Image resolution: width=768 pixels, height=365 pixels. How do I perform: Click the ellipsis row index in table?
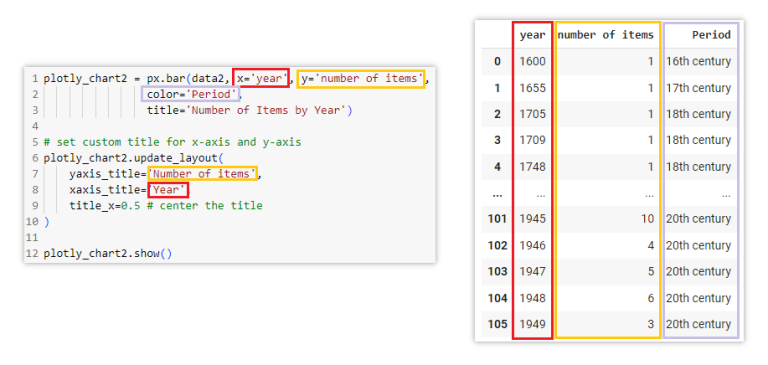point(498,193)
